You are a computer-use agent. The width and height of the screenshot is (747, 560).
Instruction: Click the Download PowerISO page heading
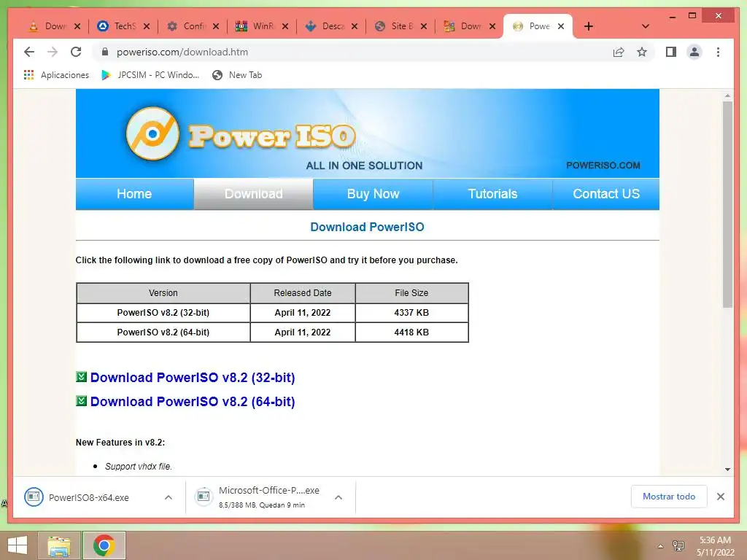tap(368, 227)
